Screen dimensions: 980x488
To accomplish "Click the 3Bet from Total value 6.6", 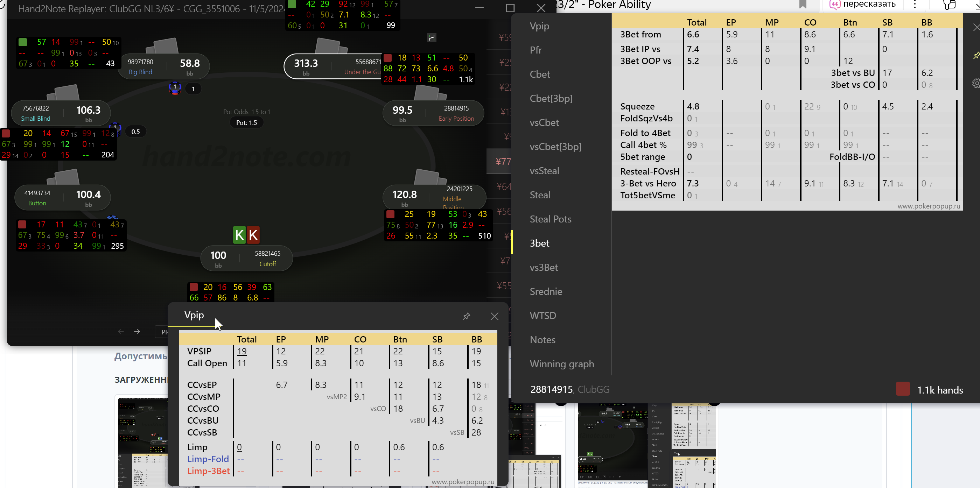I will (693, 35).
